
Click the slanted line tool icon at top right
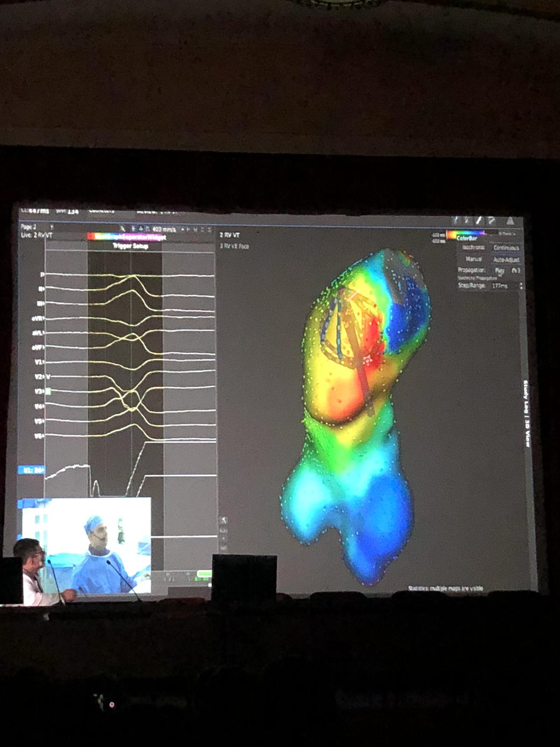pos(479,220)
